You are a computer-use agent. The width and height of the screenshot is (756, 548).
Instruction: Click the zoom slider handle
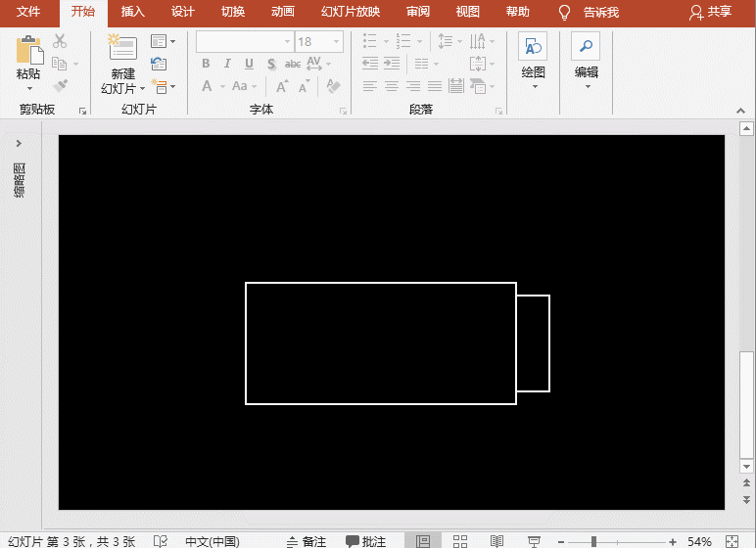pos(594,541)
